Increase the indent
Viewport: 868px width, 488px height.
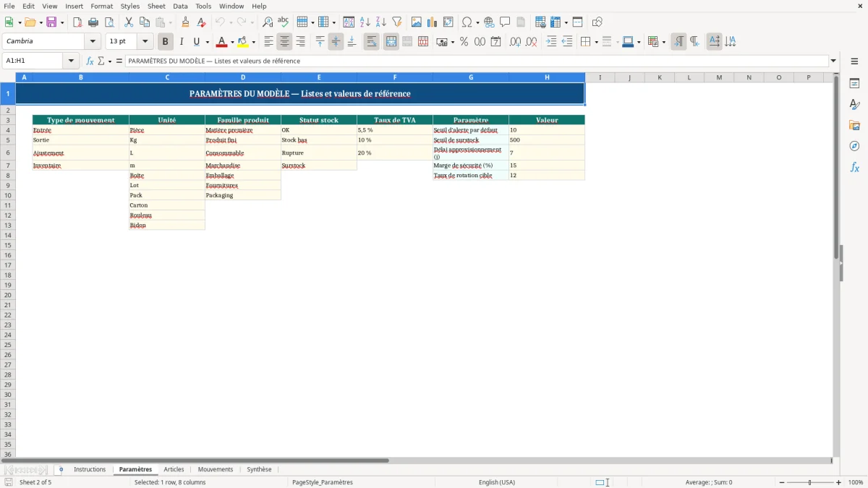click(551, 42)
